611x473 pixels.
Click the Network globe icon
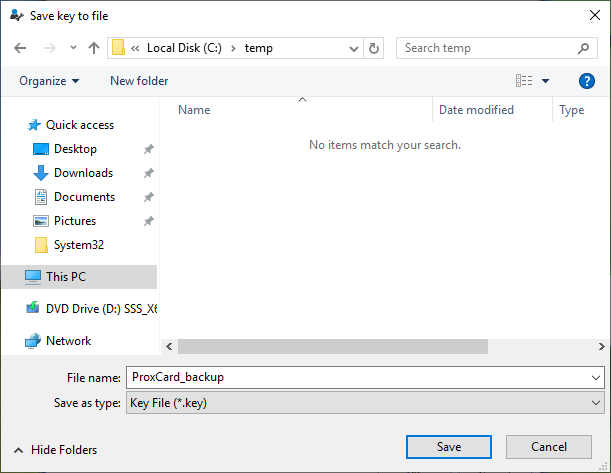[33, 341]
